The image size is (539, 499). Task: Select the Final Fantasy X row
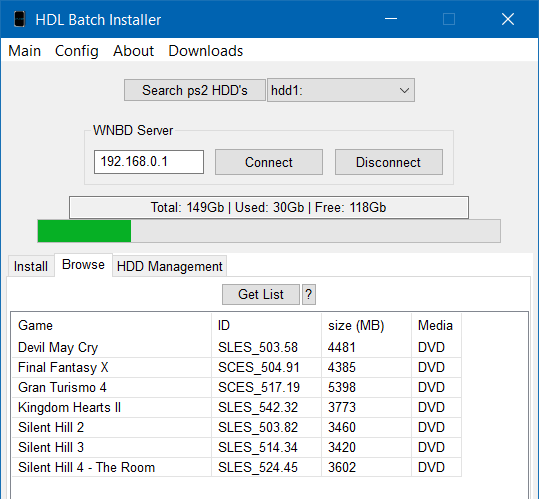pos(236,367)
